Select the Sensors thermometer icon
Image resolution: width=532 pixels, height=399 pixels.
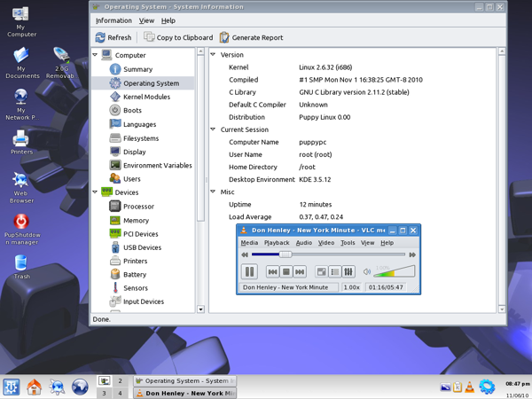115,287
